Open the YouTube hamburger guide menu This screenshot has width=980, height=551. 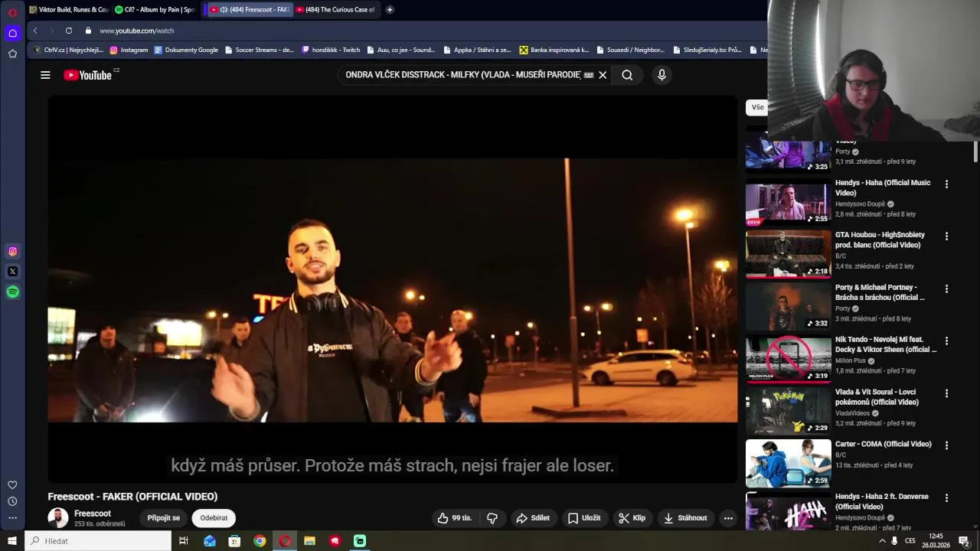pyautogui.click(x=45, y=75)
